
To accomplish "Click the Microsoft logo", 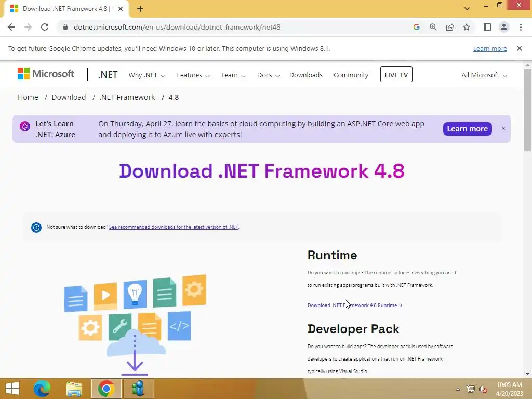I will [46, 74].
